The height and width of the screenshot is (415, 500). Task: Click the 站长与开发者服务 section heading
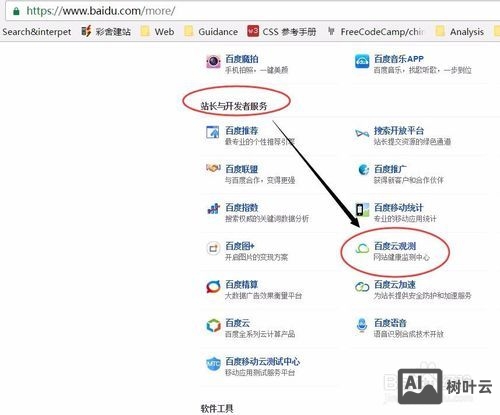tap(234, 106)
